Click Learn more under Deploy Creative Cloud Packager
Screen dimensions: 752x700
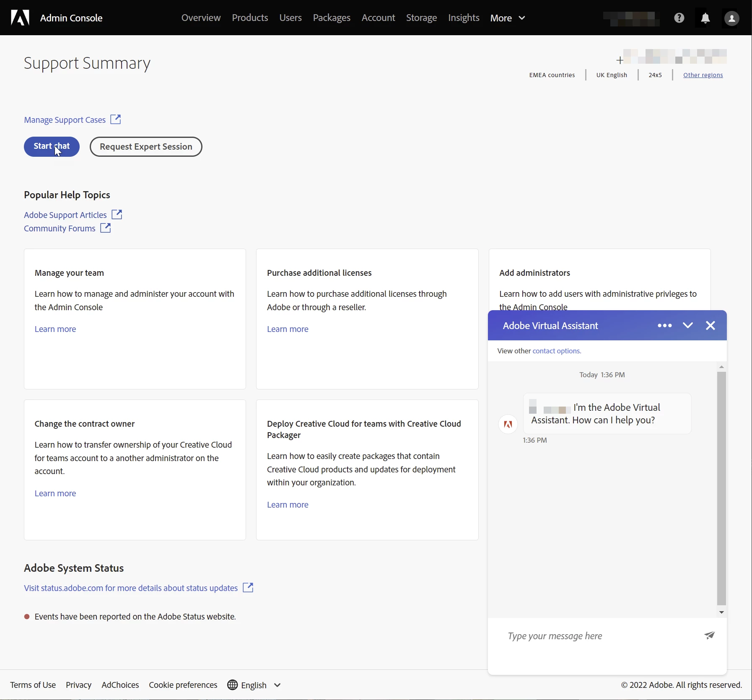[x=288, y=505]
